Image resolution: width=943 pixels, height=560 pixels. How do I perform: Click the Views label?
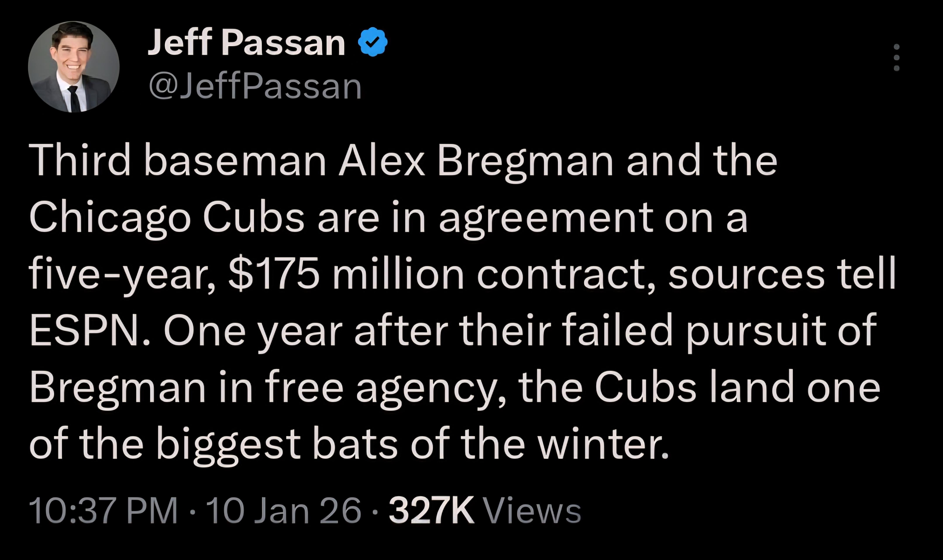click(532, 511)
